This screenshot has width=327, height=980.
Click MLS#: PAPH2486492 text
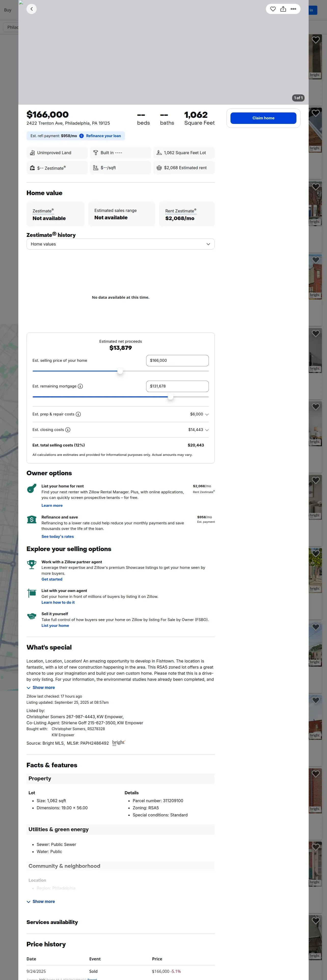pos(88,743)
